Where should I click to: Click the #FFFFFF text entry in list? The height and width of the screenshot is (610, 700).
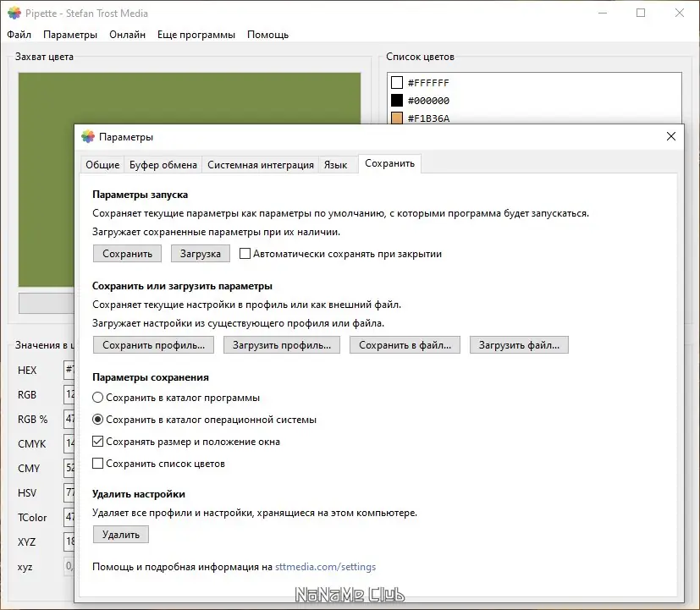coord(428,83)
